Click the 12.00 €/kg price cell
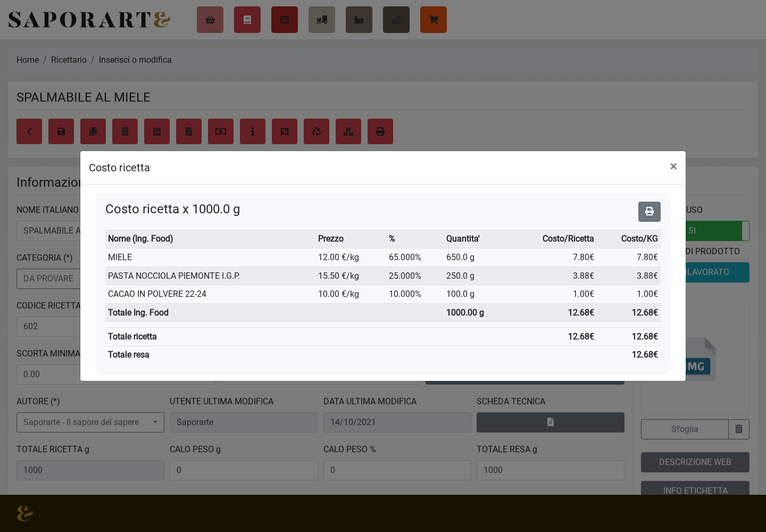766x532 pixels. pyautogui.click(x=338, y=257)
